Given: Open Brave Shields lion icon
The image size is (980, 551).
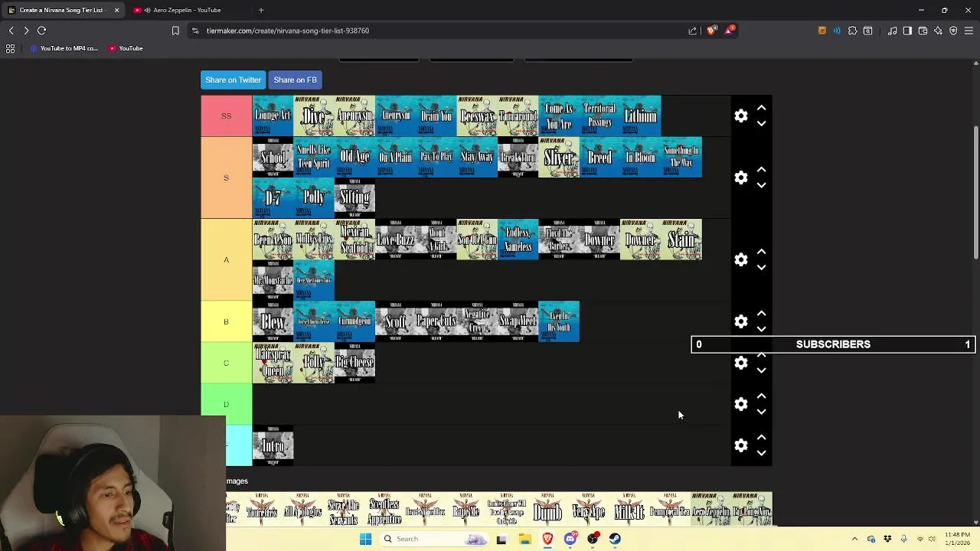Looking at the screenshot, I should 711,31.
